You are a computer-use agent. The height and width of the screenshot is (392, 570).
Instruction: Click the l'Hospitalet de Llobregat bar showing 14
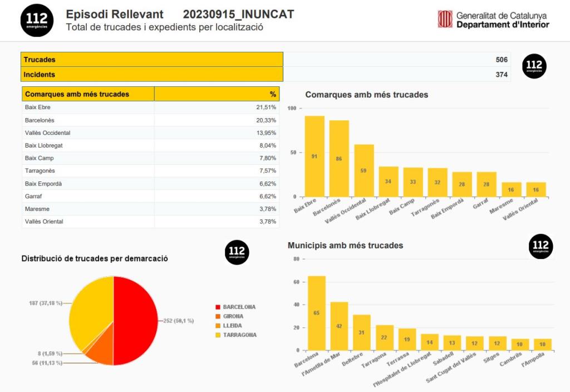[430, 342]
